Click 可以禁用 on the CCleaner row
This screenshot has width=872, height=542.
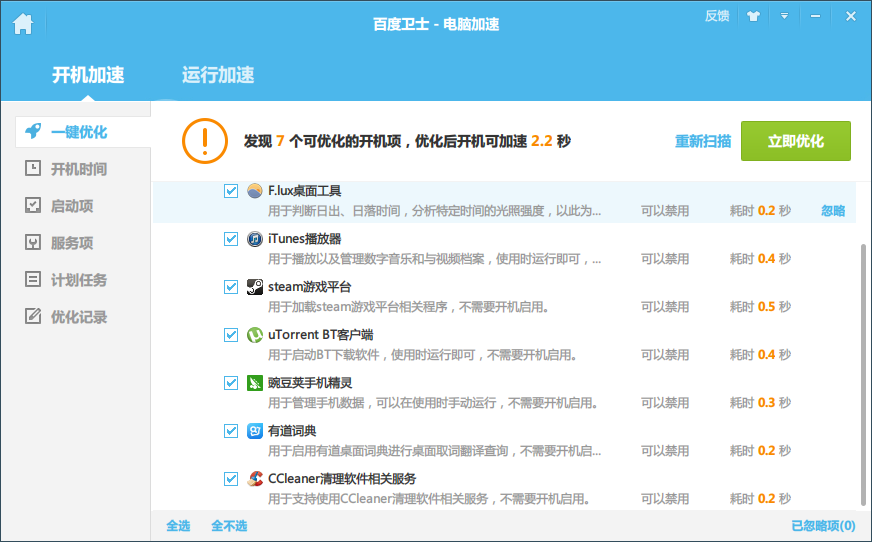point(665,499)
